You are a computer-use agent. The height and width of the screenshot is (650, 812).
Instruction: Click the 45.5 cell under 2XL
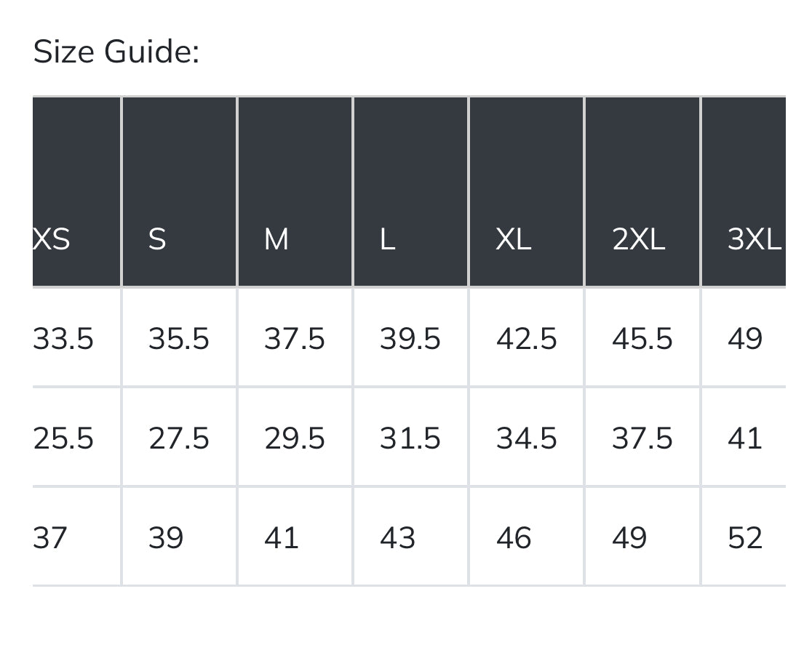point(642,339)
